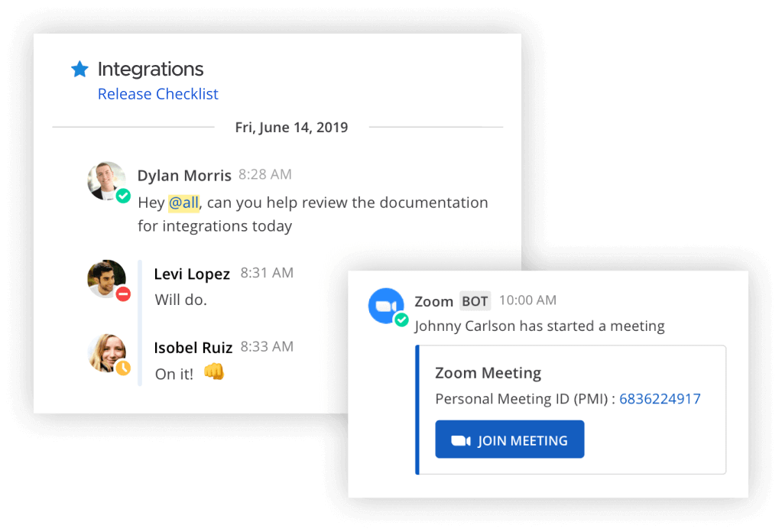Open Levi Lopez's profile avatar

click(x=106, y=279)
